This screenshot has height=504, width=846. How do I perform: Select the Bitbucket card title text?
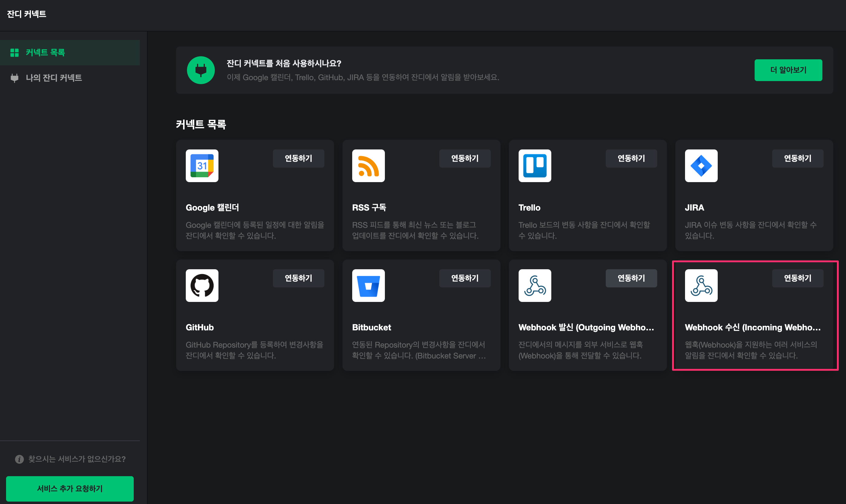coord(372,327)
